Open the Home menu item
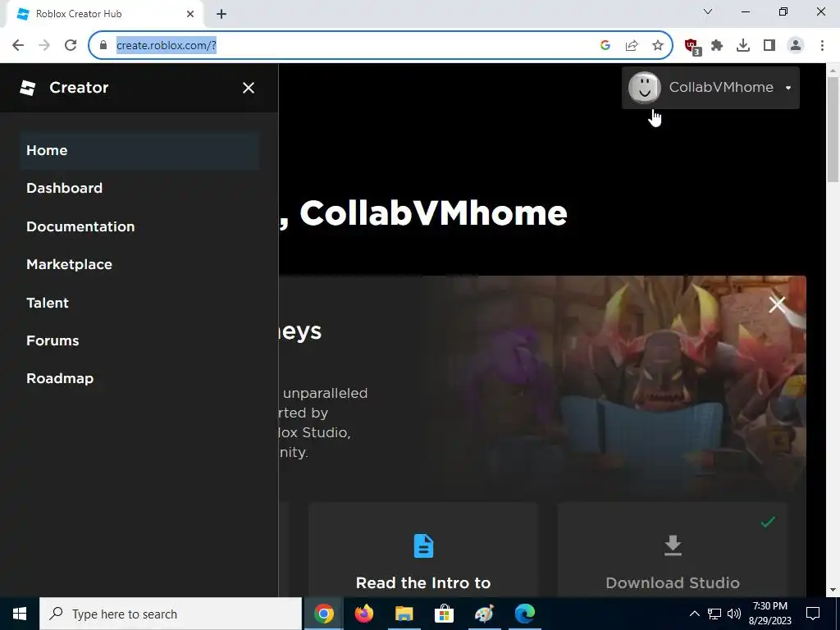This screenshot has height=630, width=840. click(x=139, y=151)
